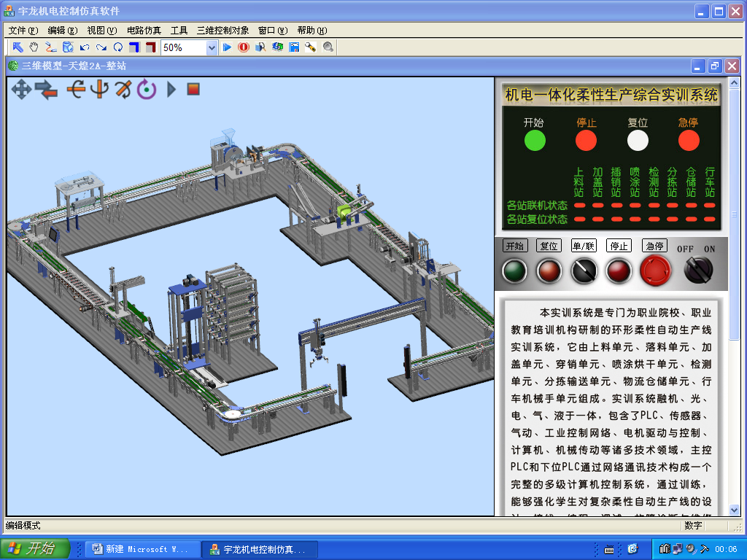Click the right panel scrollbar down arrow

coord(734,510)
